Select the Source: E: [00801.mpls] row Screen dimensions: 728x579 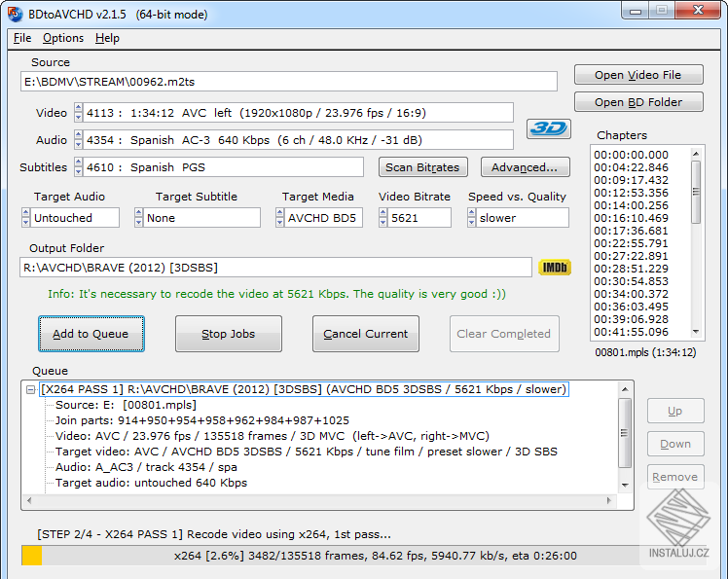click(x=126, y=405)
